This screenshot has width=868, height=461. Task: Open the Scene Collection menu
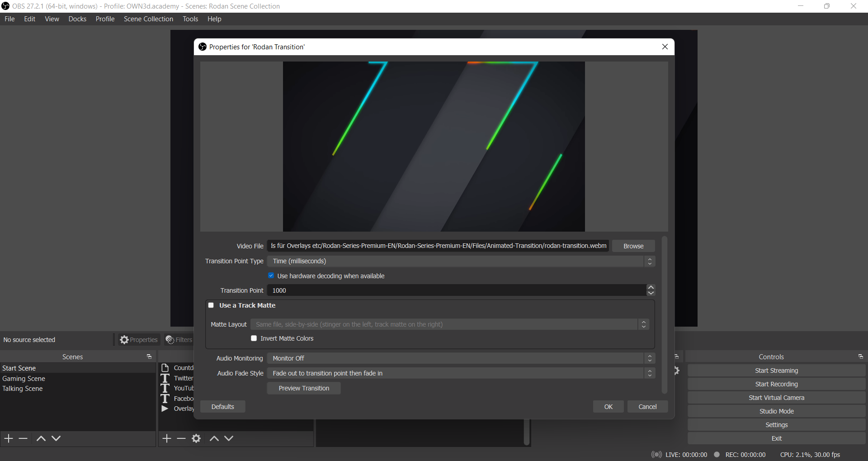(148, 19)
